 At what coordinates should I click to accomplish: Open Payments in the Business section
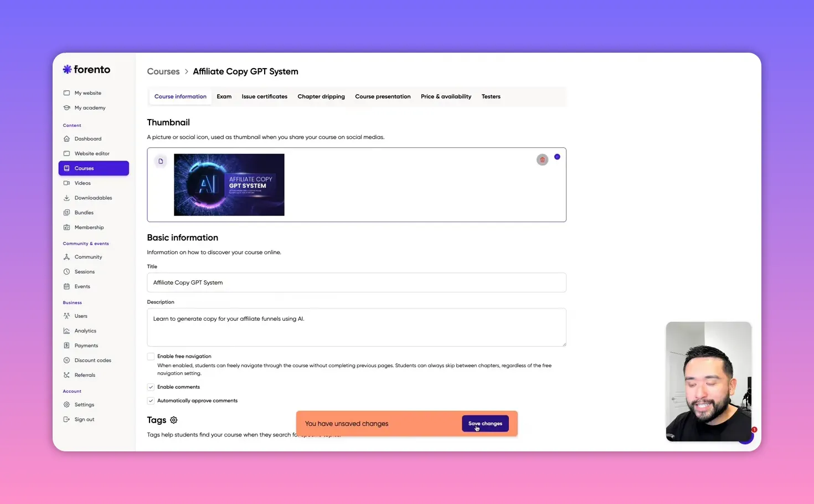point(86,345)
